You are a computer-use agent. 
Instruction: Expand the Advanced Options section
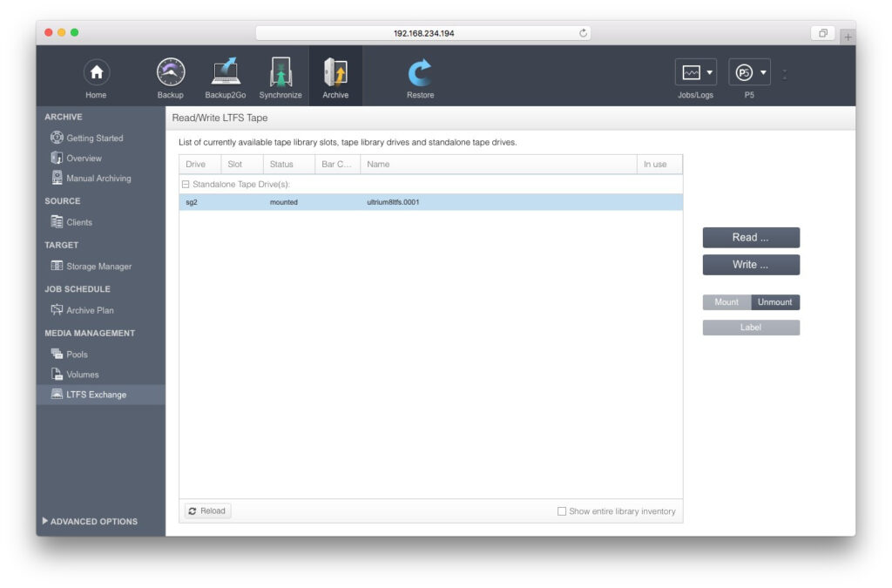point(90,521)
